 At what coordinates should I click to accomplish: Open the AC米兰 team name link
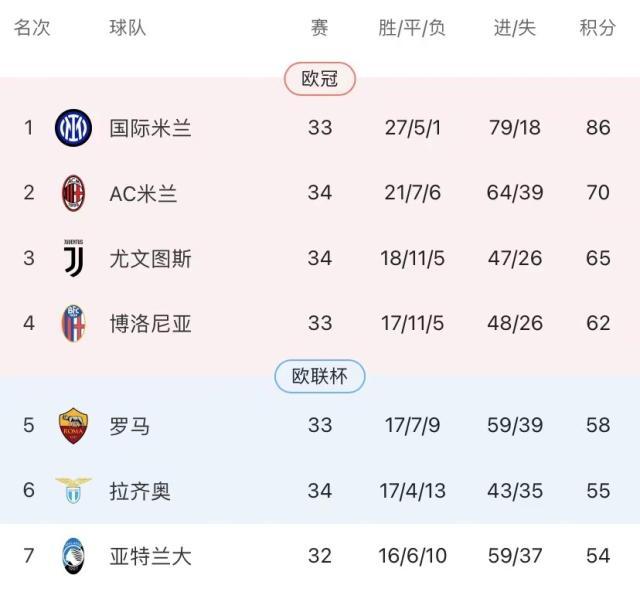click(143, 192)
